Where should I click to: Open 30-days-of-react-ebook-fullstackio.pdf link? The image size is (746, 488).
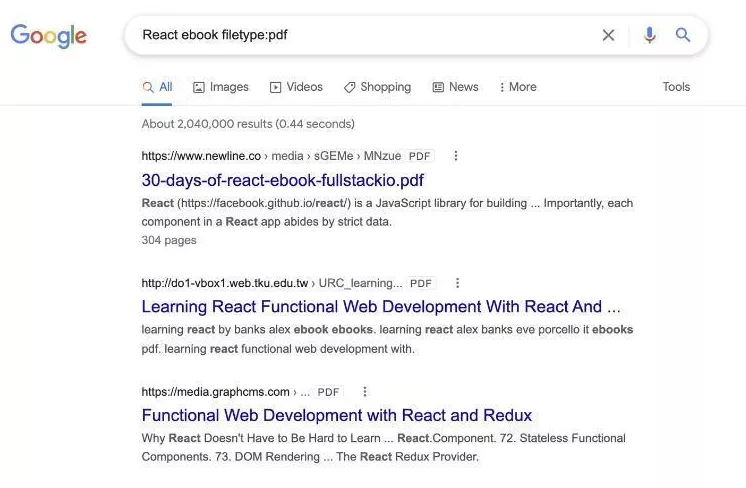coord(282,180)
